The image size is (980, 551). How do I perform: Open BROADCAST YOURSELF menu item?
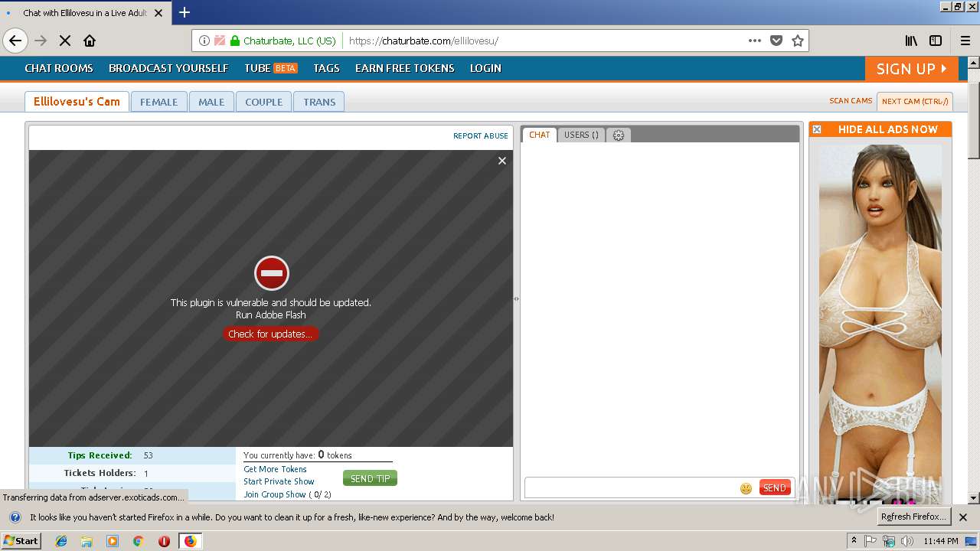168,68
